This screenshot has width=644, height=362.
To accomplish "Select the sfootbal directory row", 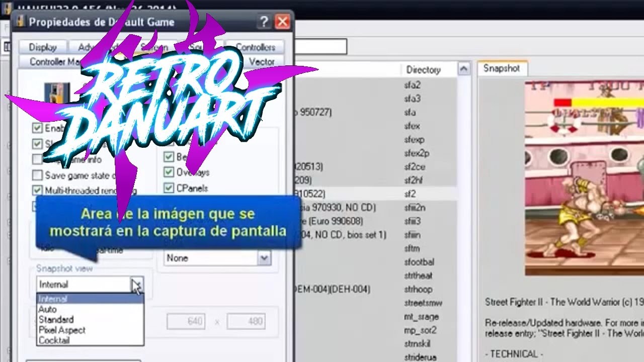I will pos(419,262).
